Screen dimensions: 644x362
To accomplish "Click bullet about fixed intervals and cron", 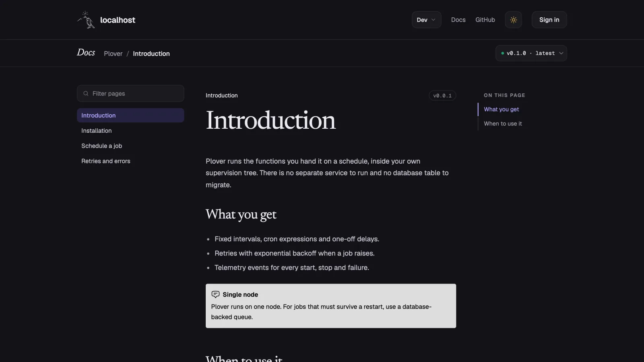I will 297,239.
